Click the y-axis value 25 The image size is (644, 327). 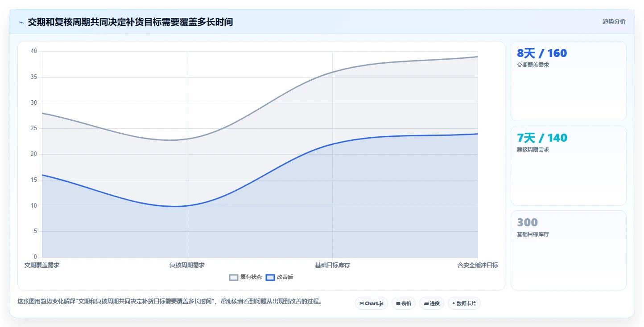tap(34, 128)
